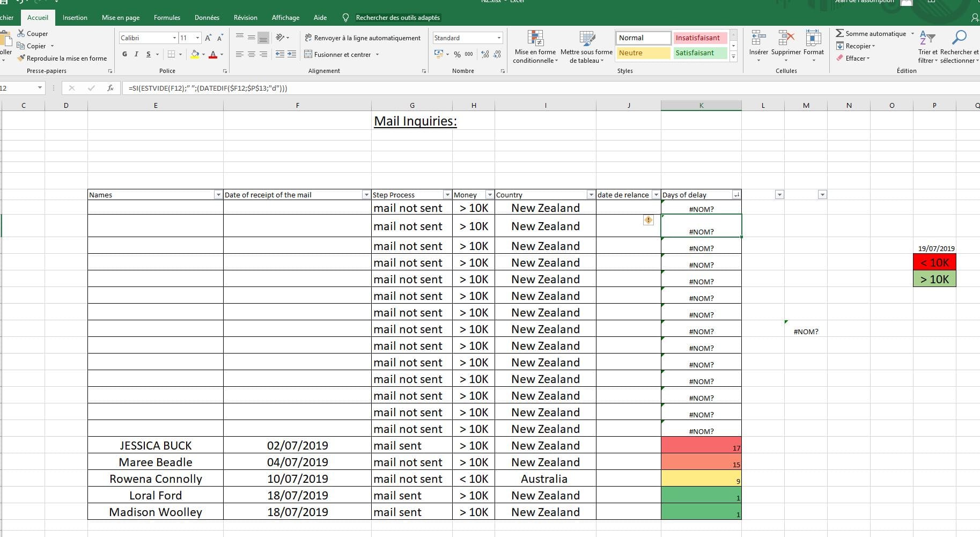
Task: Toggle bold formatting (G)
Action: pyautogui.click(x=124, y=54)
